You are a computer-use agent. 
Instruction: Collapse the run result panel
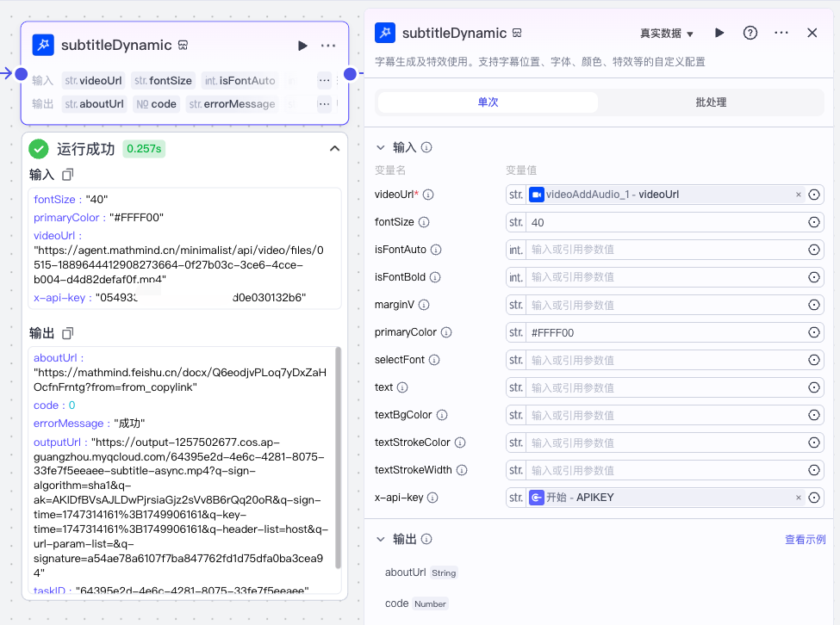pos(335,149)
